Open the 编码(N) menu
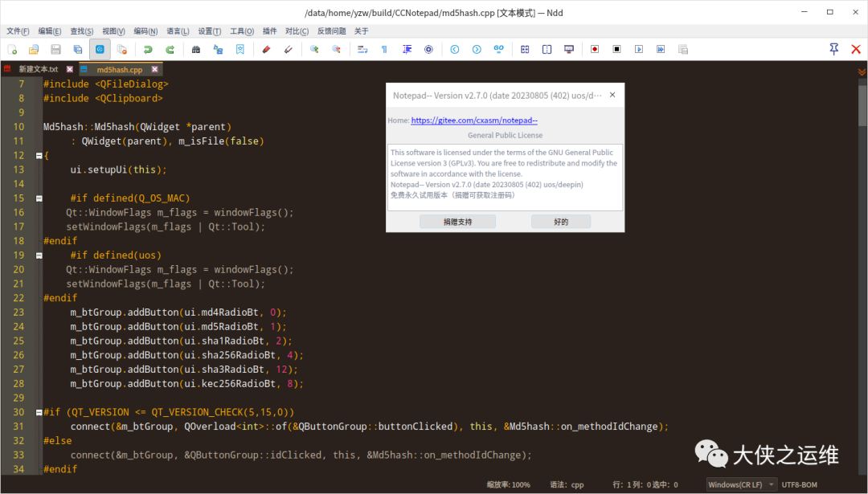The height and width of the screenshot is (494, 868). click(145, 31)
